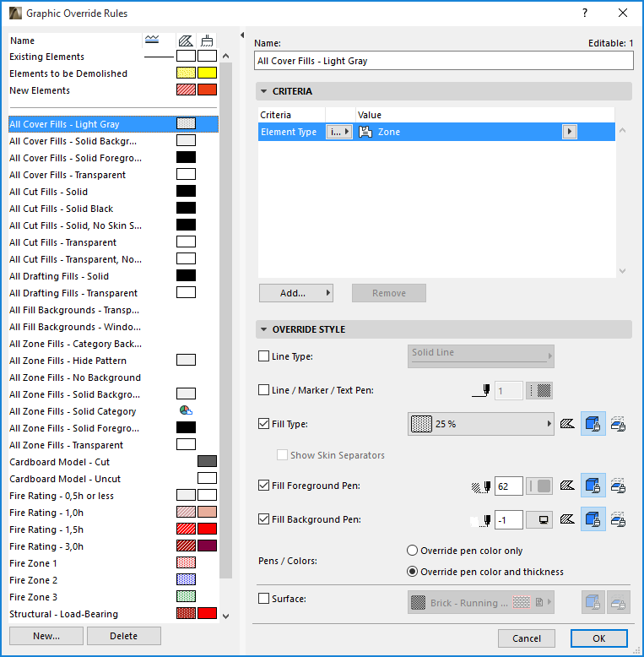The width and height of the screenshot is (644, 657).
Task: Click the OK button
Action: (x=598, y=638)
